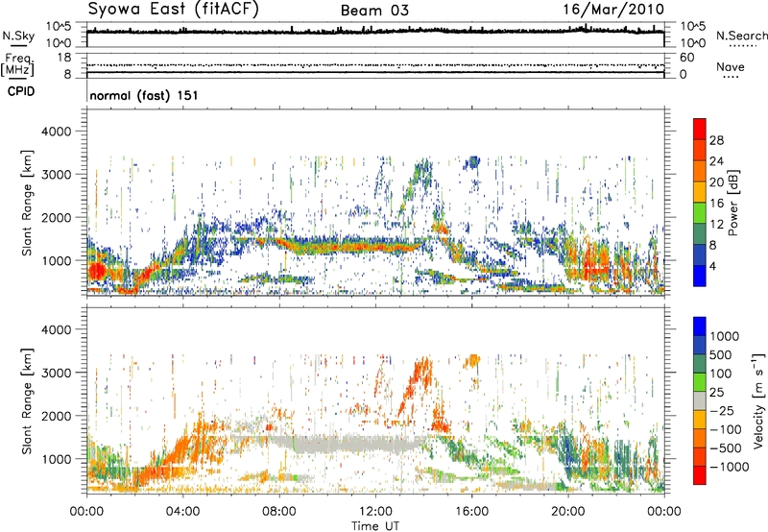
Task: Pick the yellow 16–20 dB power swatch
Action: click(700, 191)
